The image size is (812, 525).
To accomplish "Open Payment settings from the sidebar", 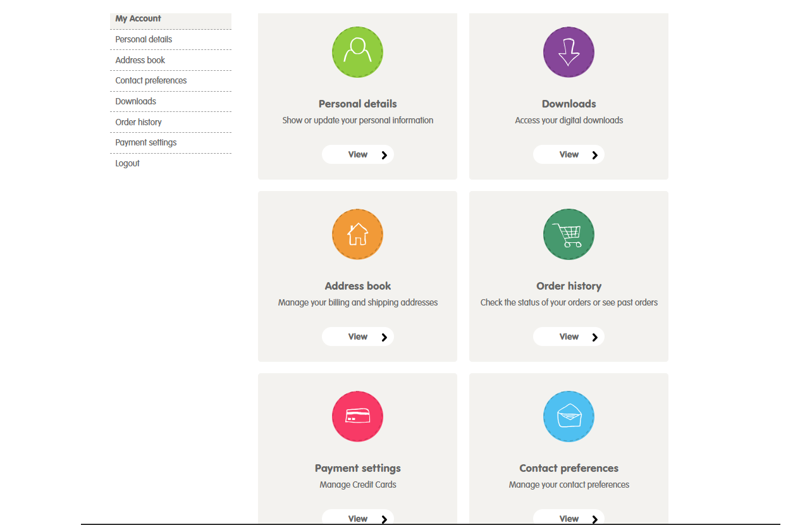I will [x=145, y=142].
